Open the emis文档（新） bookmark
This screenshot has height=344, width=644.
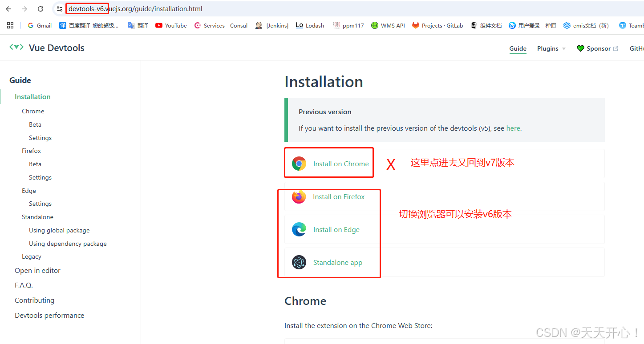click(586, 25)
